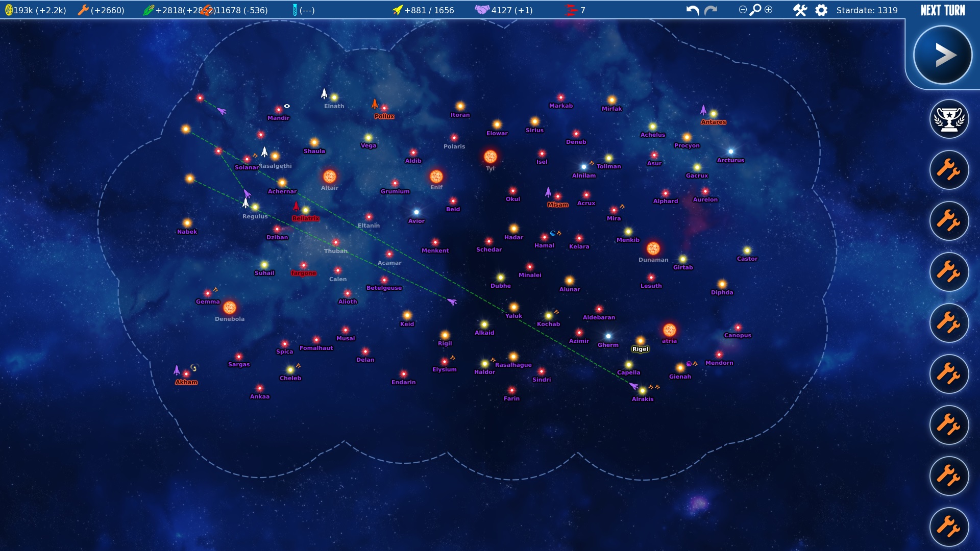The image size is (980, 551).
Task: Click the Next Turn arrow button
Action: click(x=942, y=55)
